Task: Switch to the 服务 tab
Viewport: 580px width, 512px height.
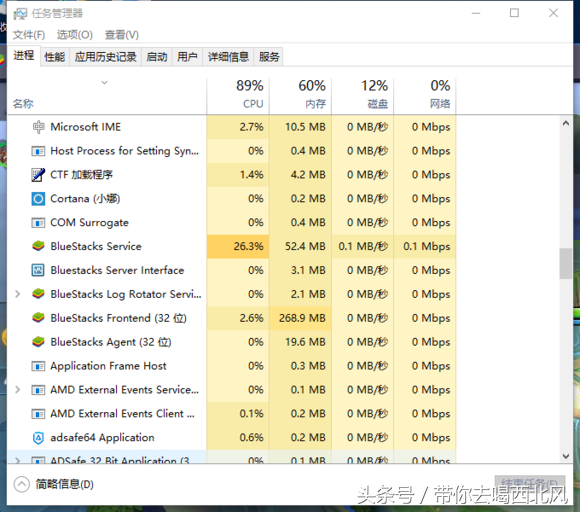Action: click(x=269, y=57)
